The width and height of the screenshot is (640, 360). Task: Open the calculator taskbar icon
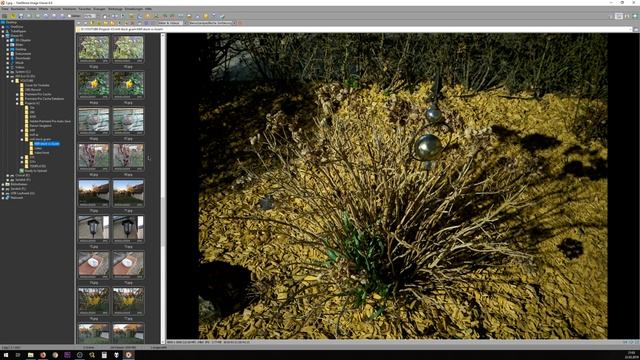pyautogui.click(x=104, y=355)
